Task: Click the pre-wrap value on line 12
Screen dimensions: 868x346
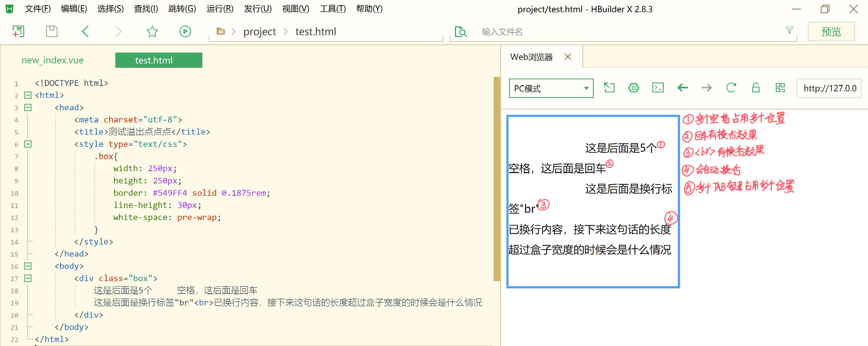Action: (x=197, y=218)
